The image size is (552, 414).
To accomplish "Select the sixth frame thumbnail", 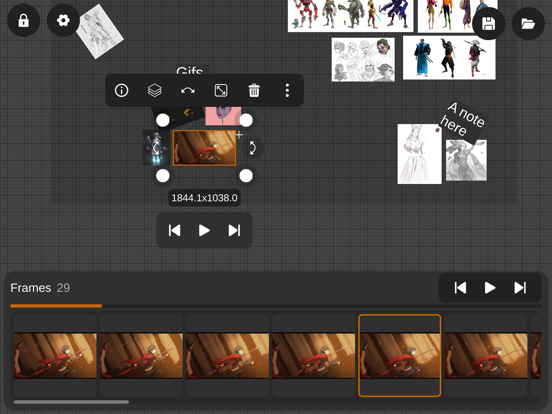I will (486, 356).
